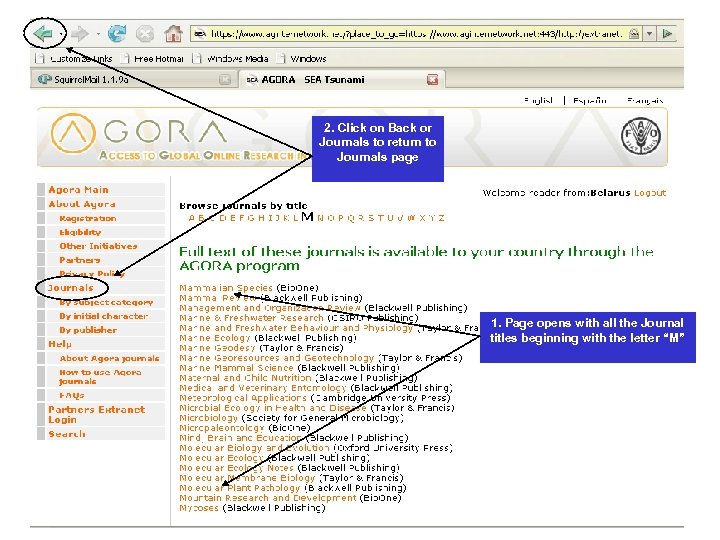Open the address bar history dropdown arrow

point(649,34)
